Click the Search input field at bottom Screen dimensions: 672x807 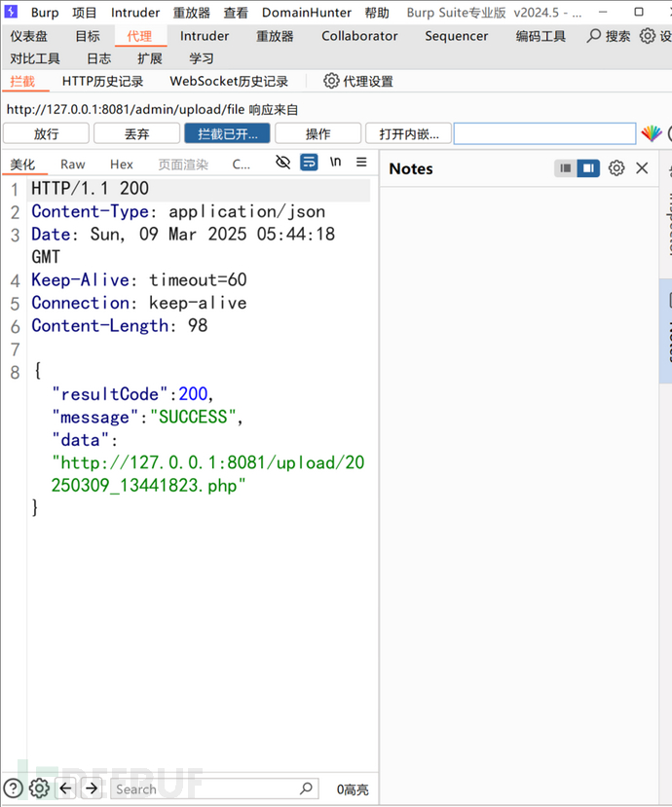[x=205, y=789]
